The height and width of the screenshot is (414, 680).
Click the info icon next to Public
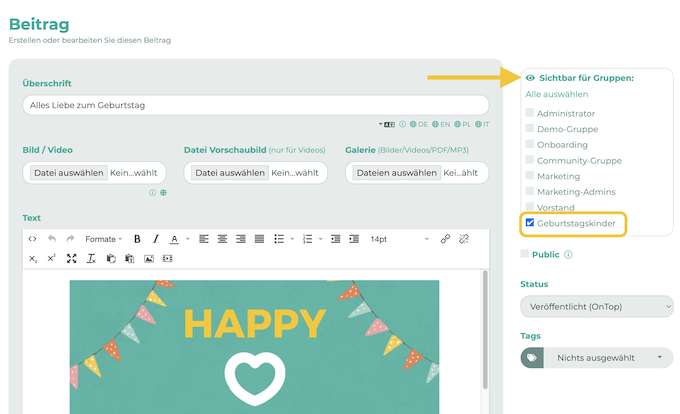pyautogui.click(x=568, y=254)
